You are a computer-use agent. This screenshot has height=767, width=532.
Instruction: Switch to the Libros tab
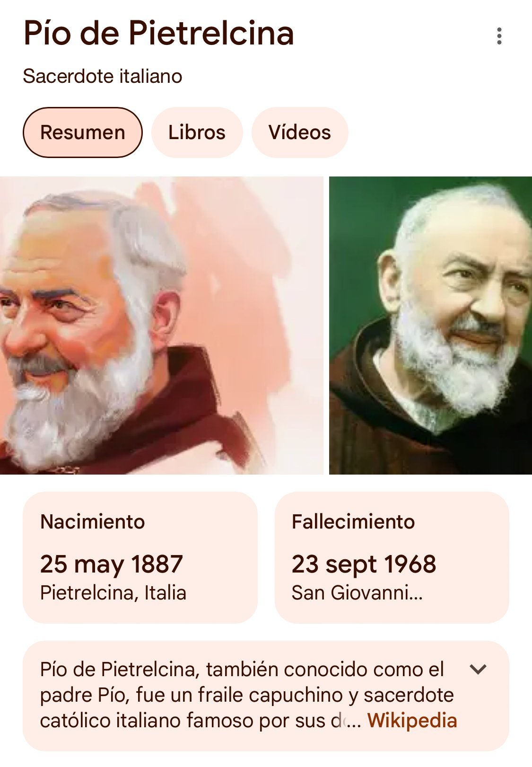point(197,132)
